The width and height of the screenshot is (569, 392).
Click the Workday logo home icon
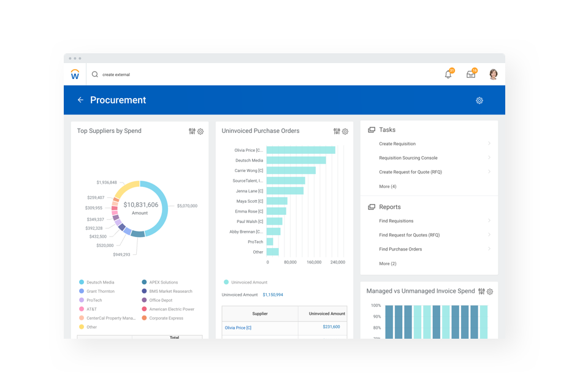[x=75, y=74]
